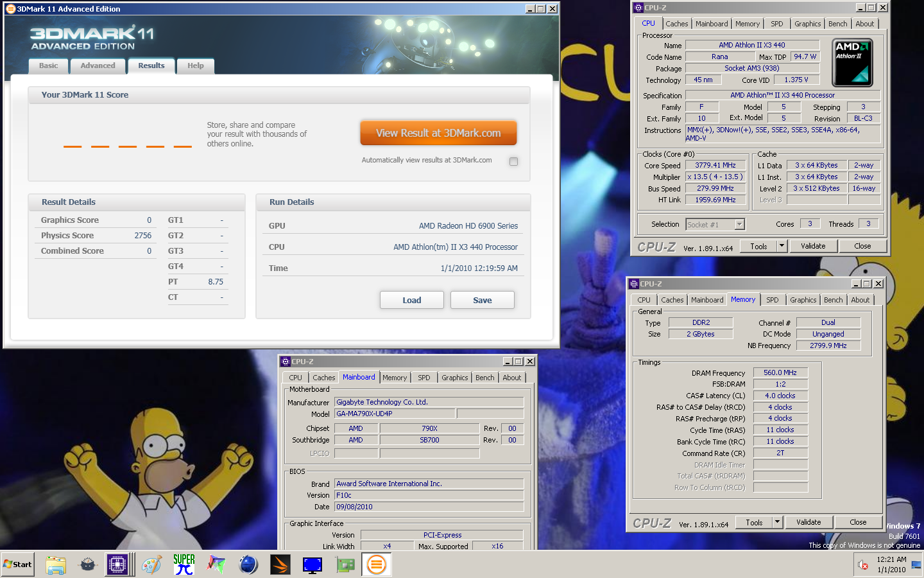Click the CPU window's CPU-Z title bar icon
The width and height of the screenshot is (924, 578).
(x=638, y=8)
